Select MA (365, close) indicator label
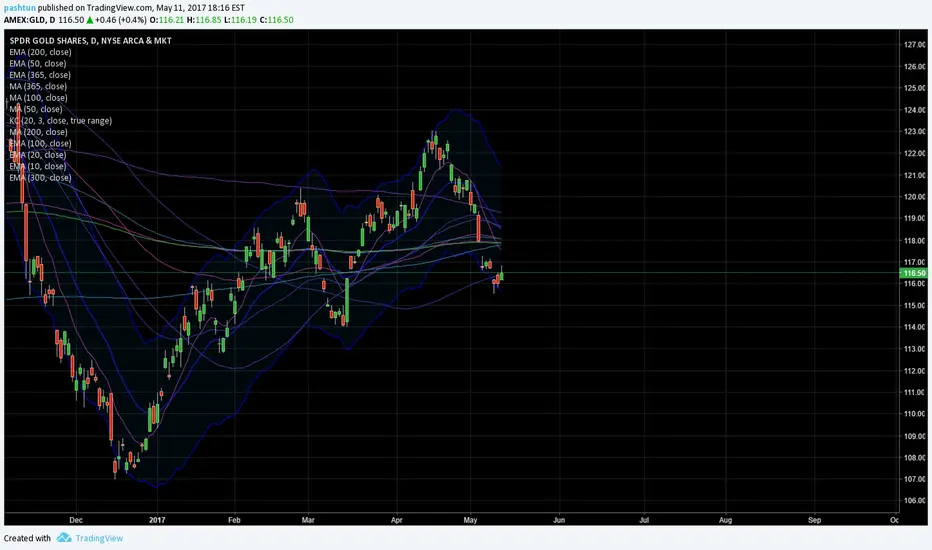Viewport: 932px width, 550px height. tap(38, 86)
